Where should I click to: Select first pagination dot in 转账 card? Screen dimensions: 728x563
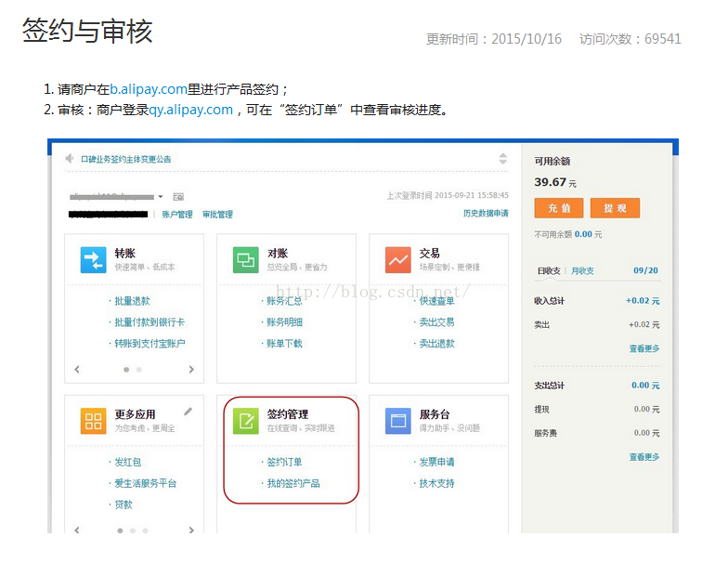126,370
